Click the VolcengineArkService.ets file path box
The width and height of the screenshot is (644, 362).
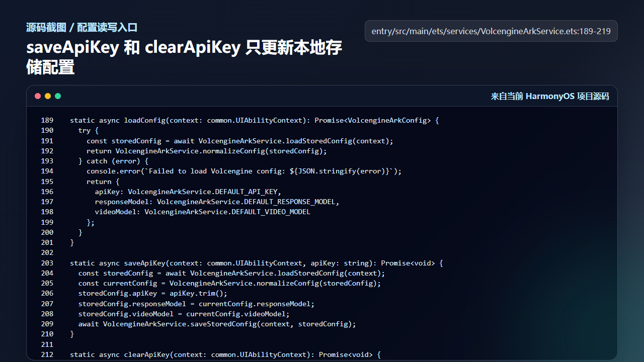(491, 31)
